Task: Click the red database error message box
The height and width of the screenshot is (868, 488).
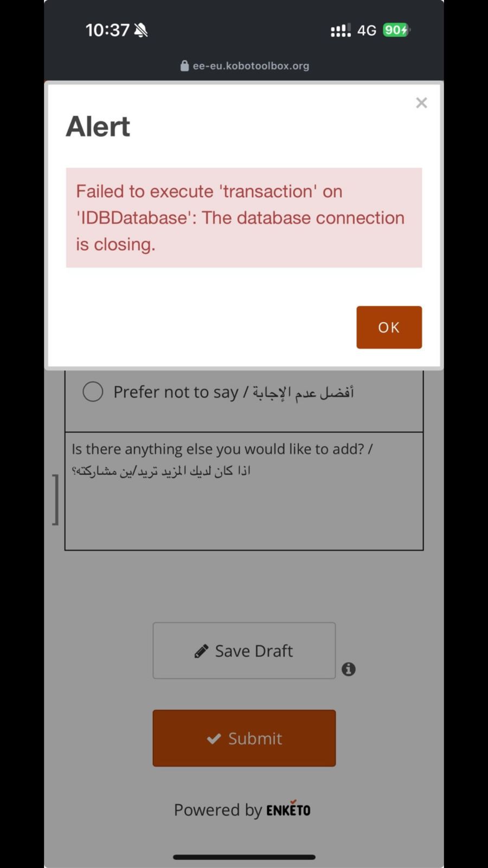Action: [x=244, y=218]
